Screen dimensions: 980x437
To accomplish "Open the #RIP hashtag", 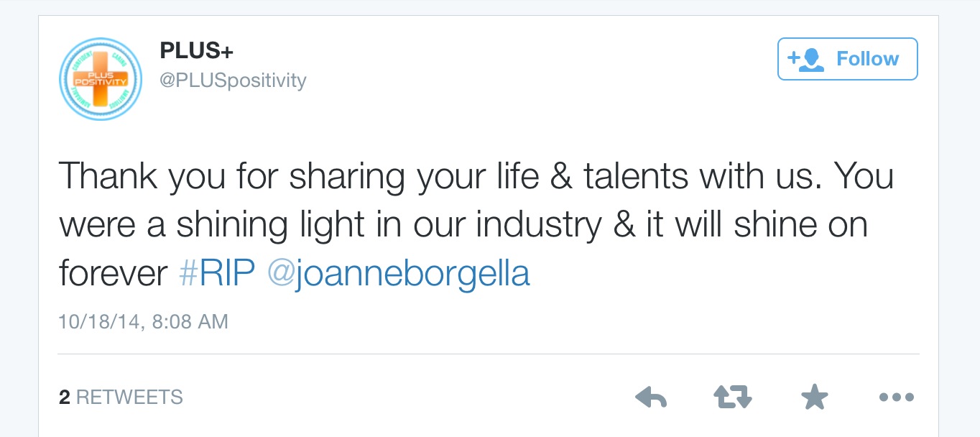I will pos(216,274).
